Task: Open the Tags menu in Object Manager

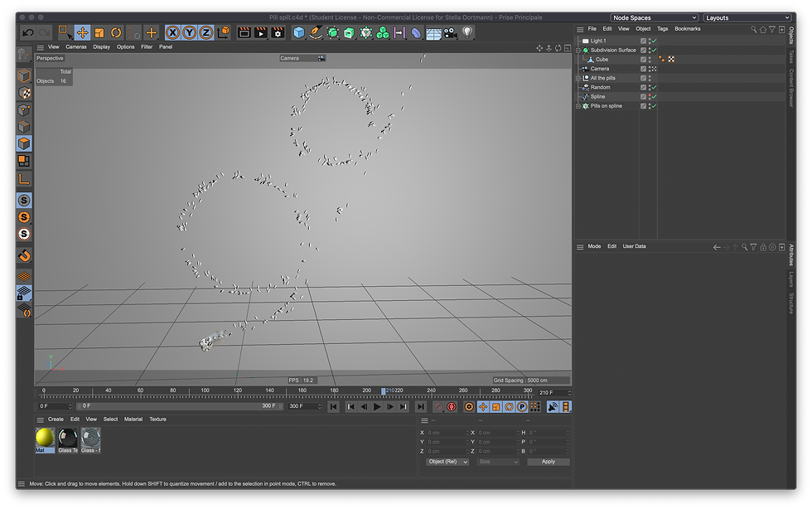Action: [662, 29]
